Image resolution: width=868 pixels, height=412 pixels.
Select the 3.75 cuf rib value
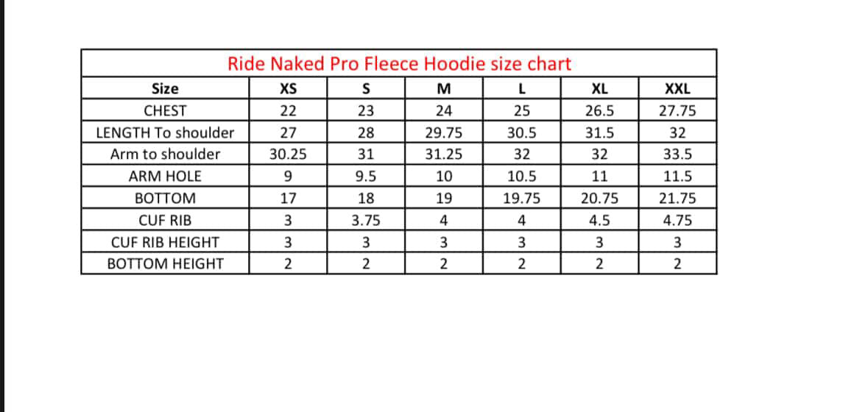[365, 220]
